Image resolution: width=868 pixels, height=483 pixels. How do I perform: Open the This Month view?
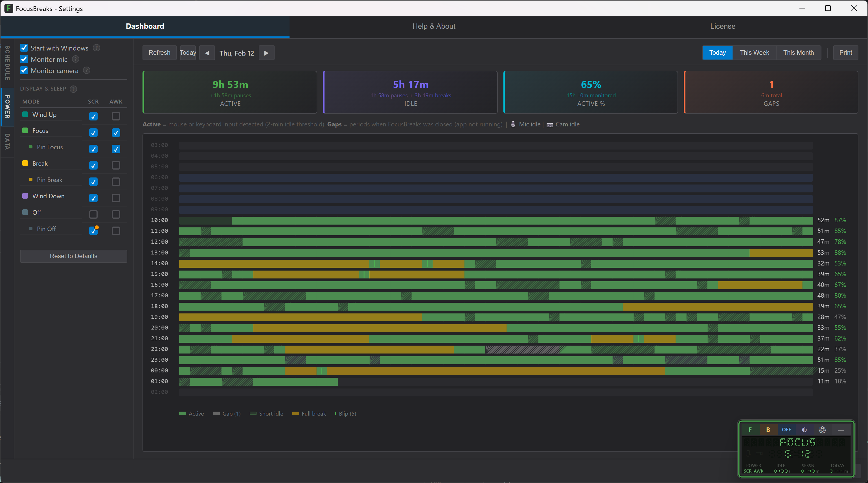[x=799, y=52]
